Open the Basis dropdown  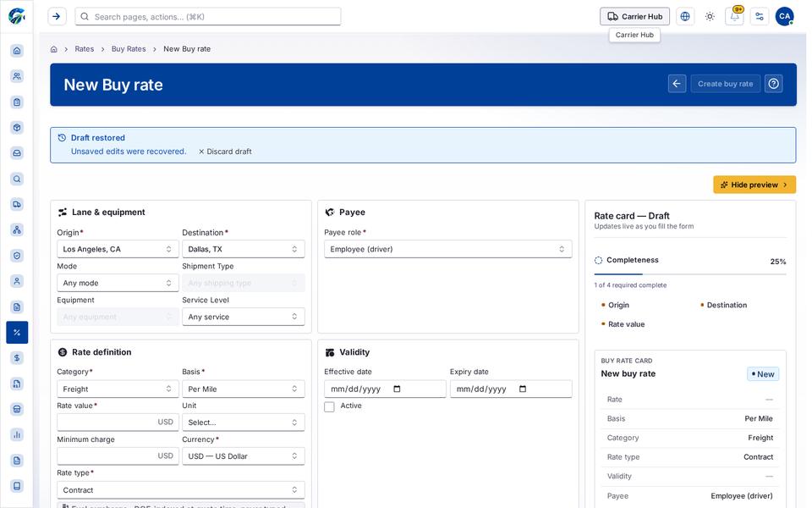pyautogui.click(x=244, y=389)
